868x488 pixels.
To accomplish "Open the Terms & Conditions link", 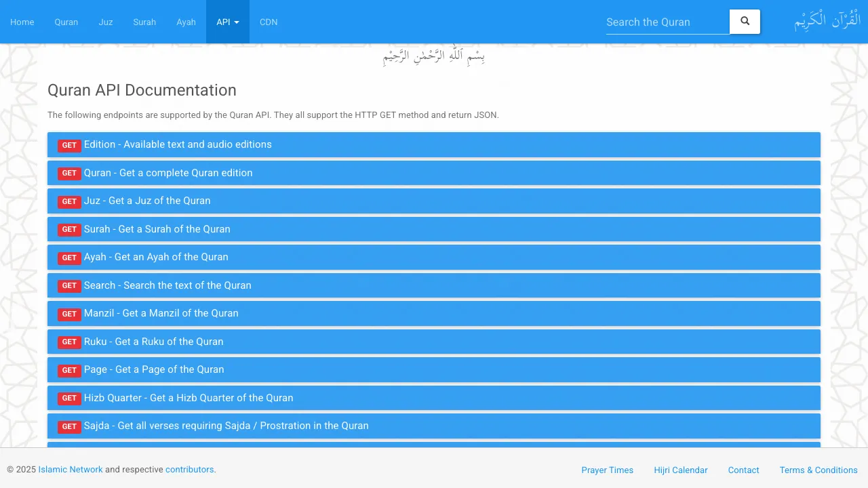I will click(818, 470).
